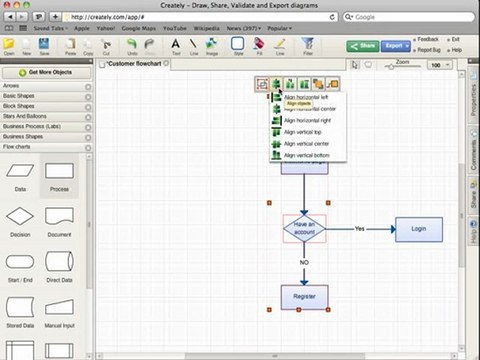
Task: Open the Wikipedia bookmark
Action: click(x=206, y=28)
